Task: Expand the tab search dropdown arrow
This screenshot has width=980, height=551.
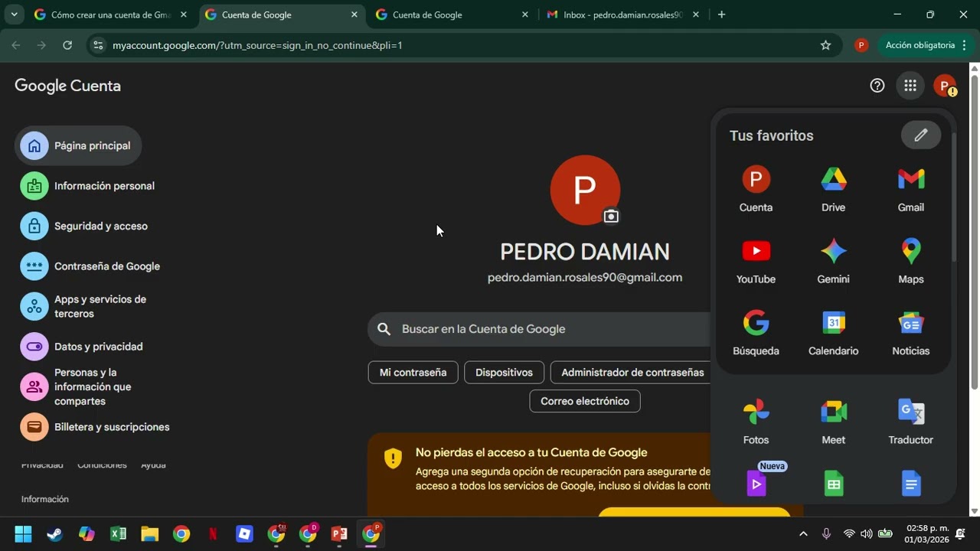Action: [x=13, y=15]
